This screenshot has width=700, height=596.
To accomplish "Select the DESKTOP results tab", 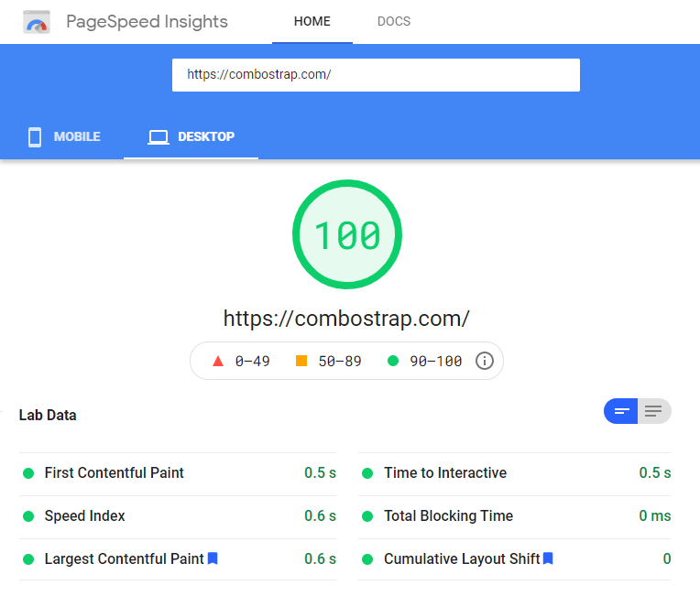I will point(191,137).
